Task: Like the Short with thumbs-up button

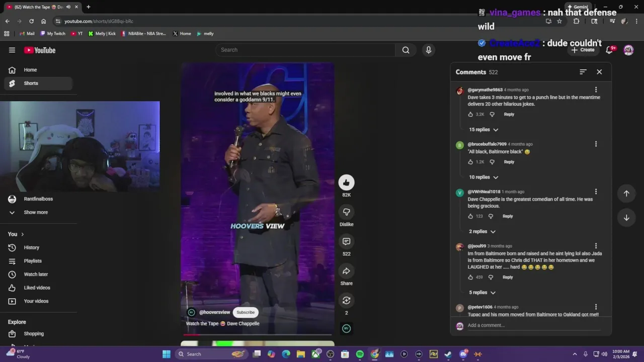Action: 346,183
